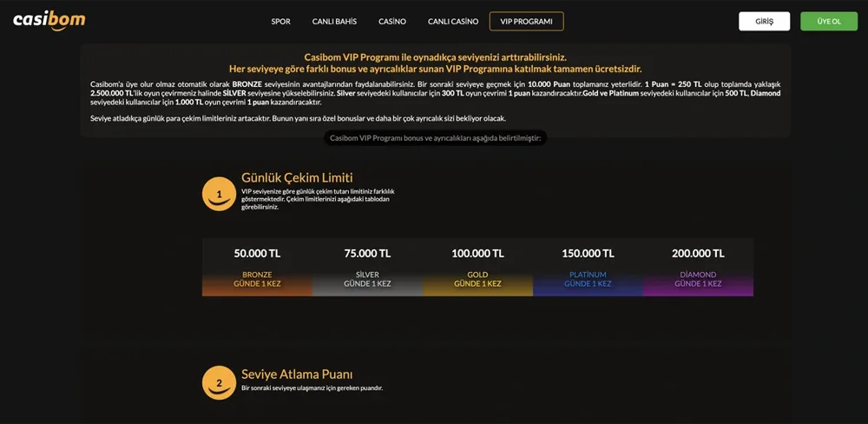Open the SPOR menu item
The image size is (868, 424).
280,22
